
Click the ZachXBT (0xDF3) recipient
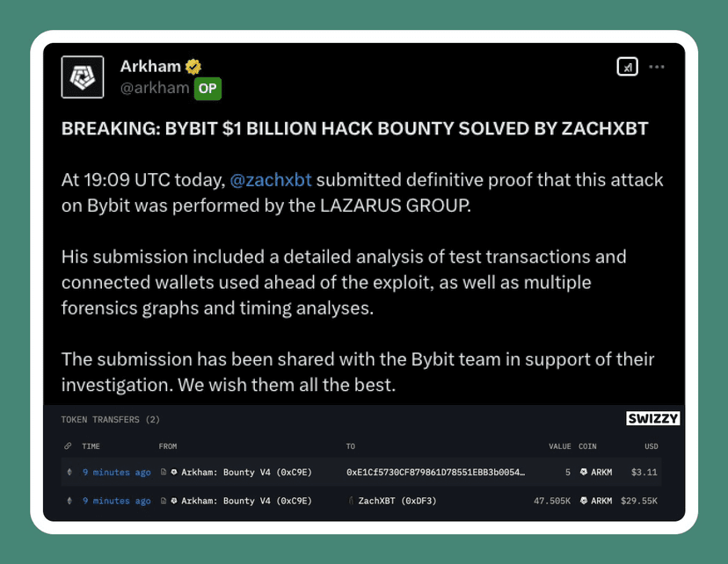[396, 501]
